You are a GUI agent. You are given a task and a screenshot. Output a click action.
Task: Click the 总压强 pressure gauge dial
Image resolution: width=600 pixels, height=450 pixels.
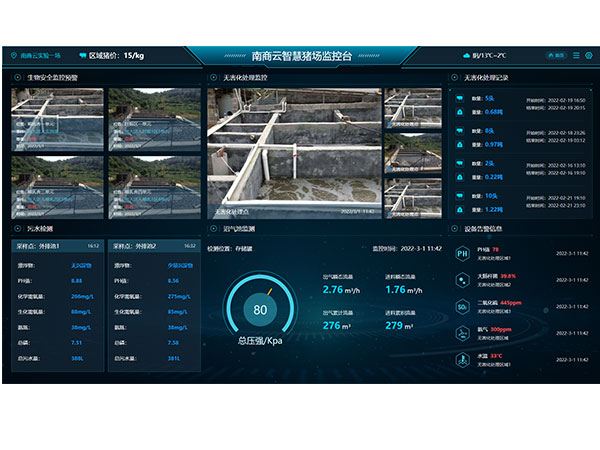click(260, 310)
